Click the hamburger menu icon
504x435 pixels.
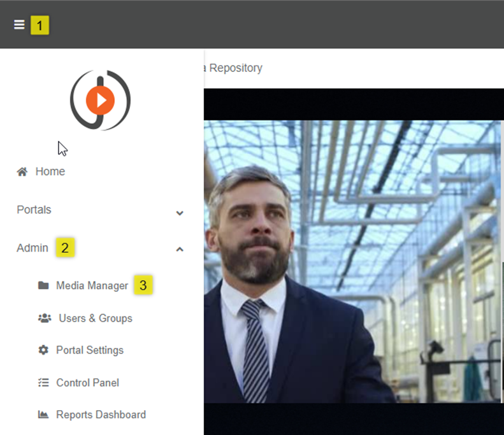click(x=20, y=25)
